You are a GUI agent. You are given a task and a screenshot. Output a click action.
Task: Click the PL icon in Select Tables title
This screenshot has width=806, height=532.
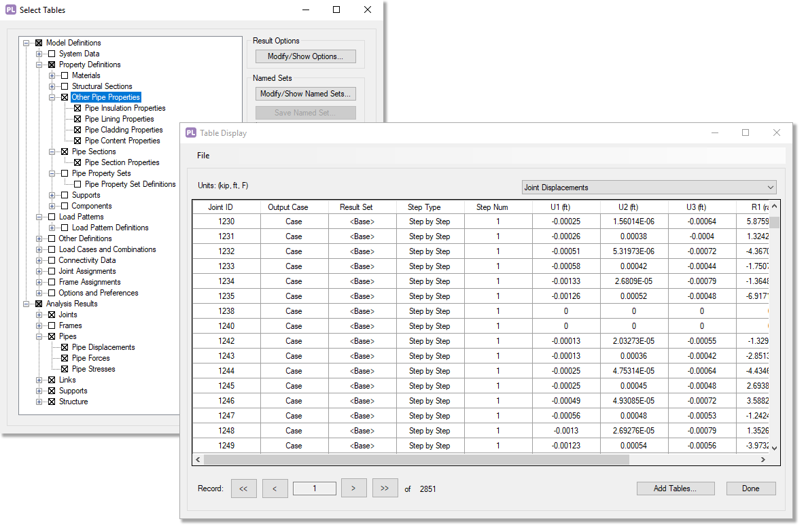11,10
